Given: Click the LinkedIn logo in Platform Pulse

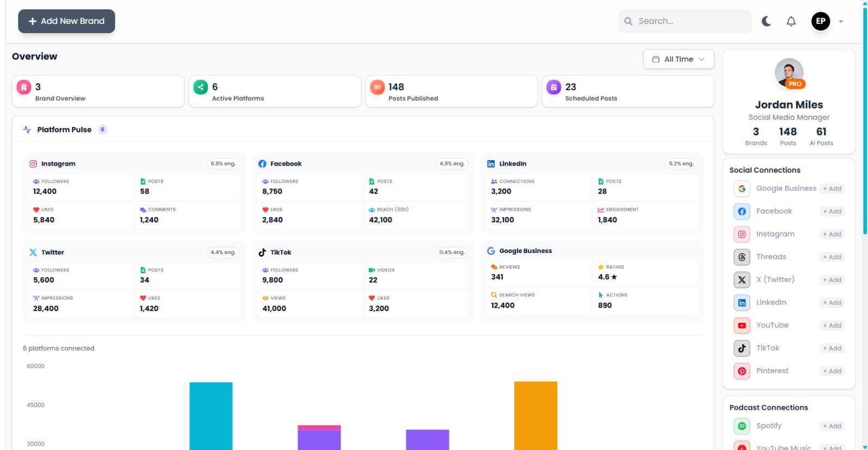Looking at the screenshot, I should [x=491, y=164].
